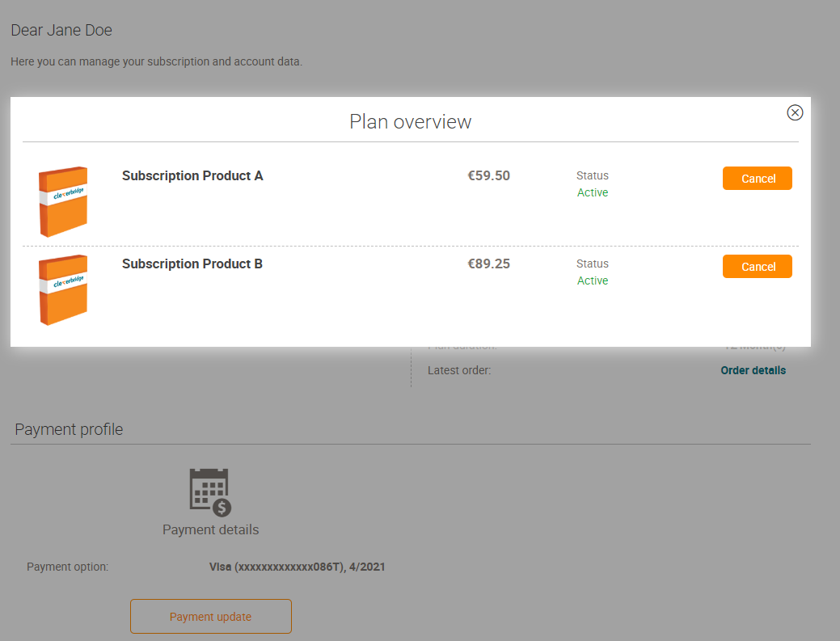The width and height of the screenshot is (840, 641).
Task: Click the Latest order label
Action: pyautogui.click(x=459, y=370)
